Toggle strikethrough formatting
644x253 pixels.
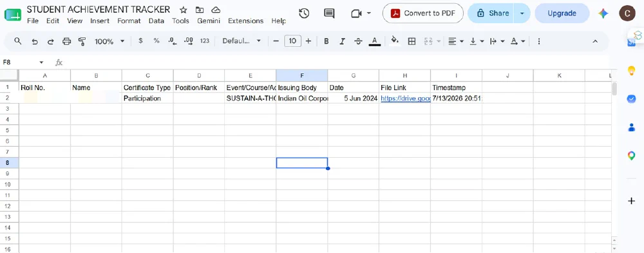(x=358, y=41)
